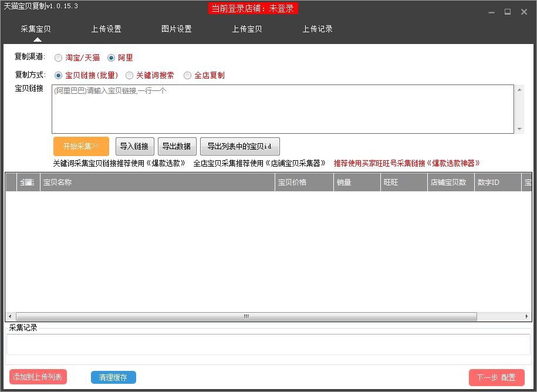Click the 添加到上传列表 button

pos(38,377)
